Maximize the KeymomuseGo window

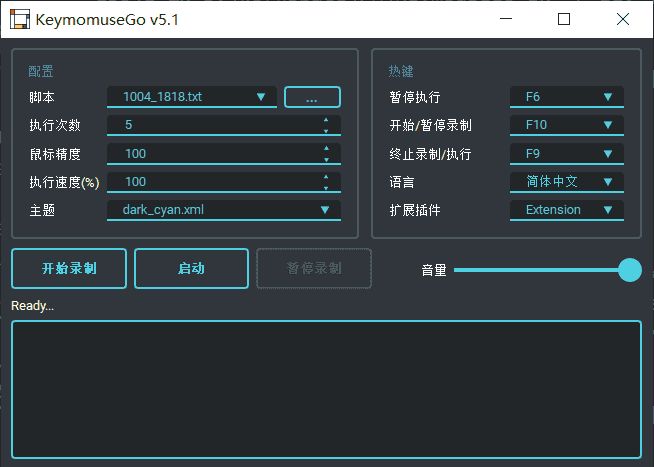tap(564, 19)
